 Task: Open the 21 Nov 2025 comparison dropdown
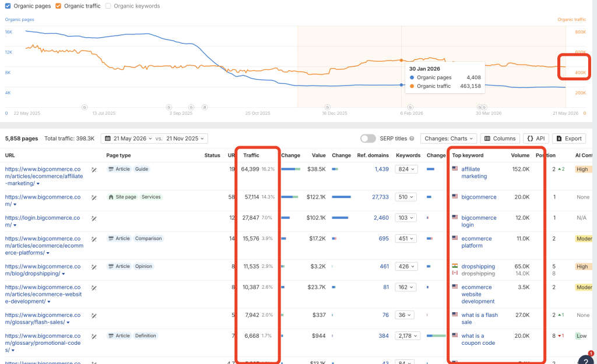[185, 139]
